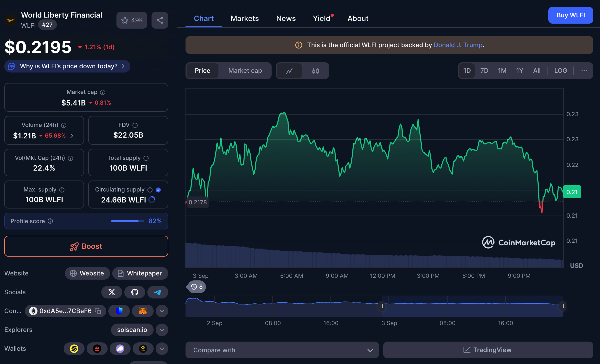Image resolution: width=600 pixels, height=364 pixels.
Task: Copy the contract address 0xdA5e...7CBeF6
Action: [x=98, y=311]
